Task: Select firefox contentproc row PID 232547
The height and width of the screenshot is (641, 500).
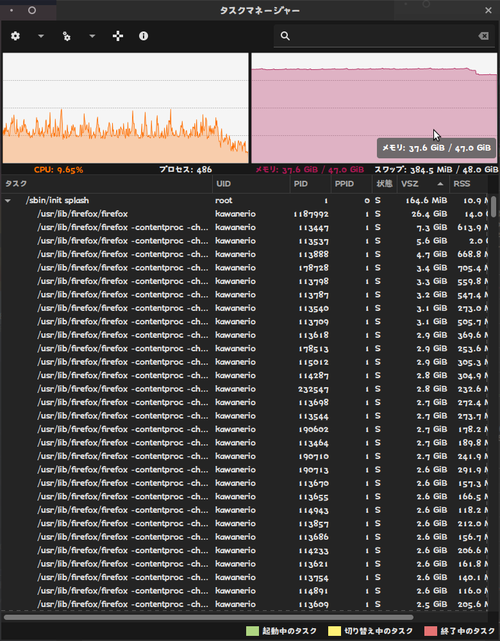Action: [x=245, y=389]
